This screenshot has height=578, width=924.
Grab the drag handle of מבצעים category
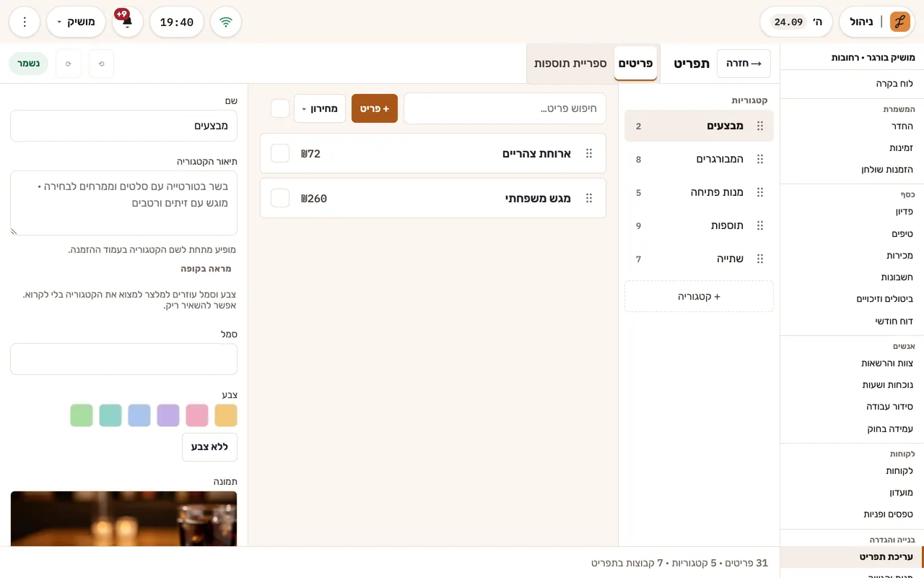(759, 126)
